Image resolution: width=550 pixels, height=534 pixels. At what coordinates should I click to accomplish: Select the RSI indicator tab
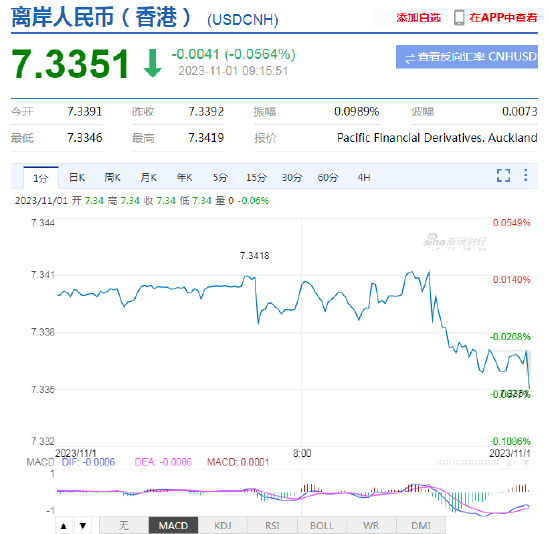click(x=272, y=525)
